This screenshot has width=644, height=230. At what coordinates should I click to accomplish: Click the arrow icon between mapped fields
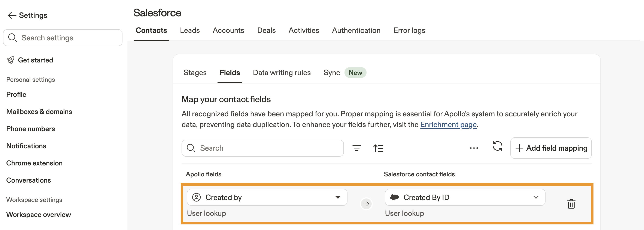click(366, 204)
